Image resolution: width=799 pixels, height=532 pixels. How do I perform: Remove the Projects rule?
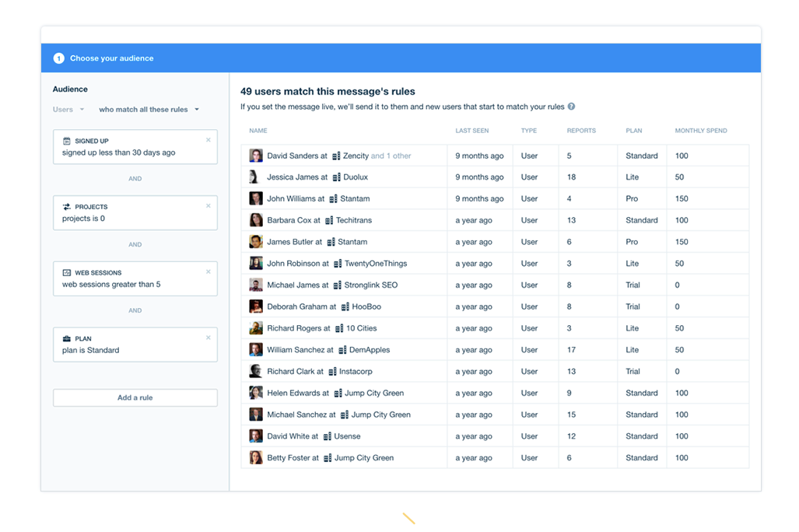(209, 206)
